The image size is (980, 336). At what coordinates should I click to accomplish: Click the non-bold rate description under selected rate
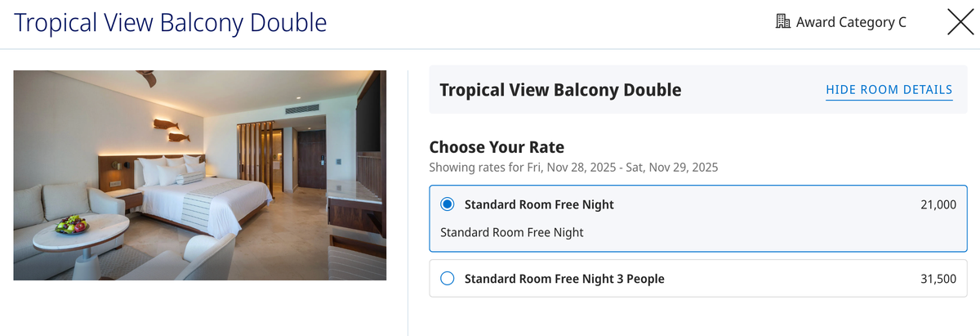point(512,232)
